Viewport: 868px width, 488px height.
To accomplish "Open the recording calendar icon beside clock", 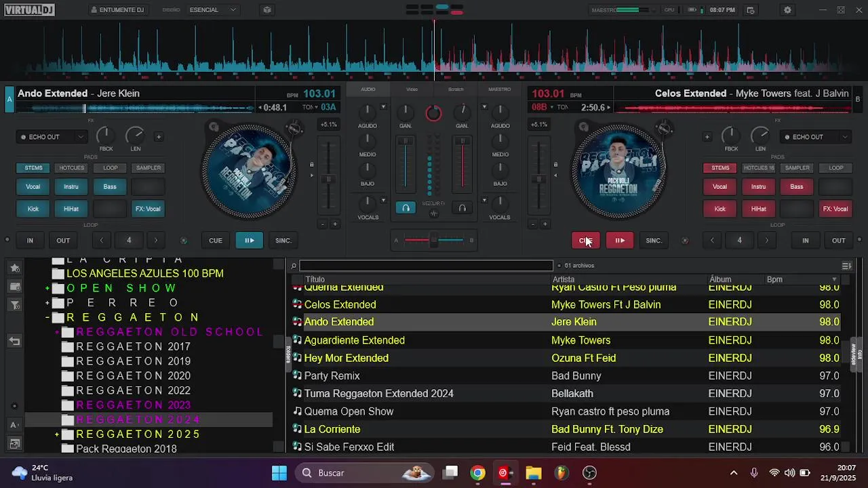I will [750, 10].
